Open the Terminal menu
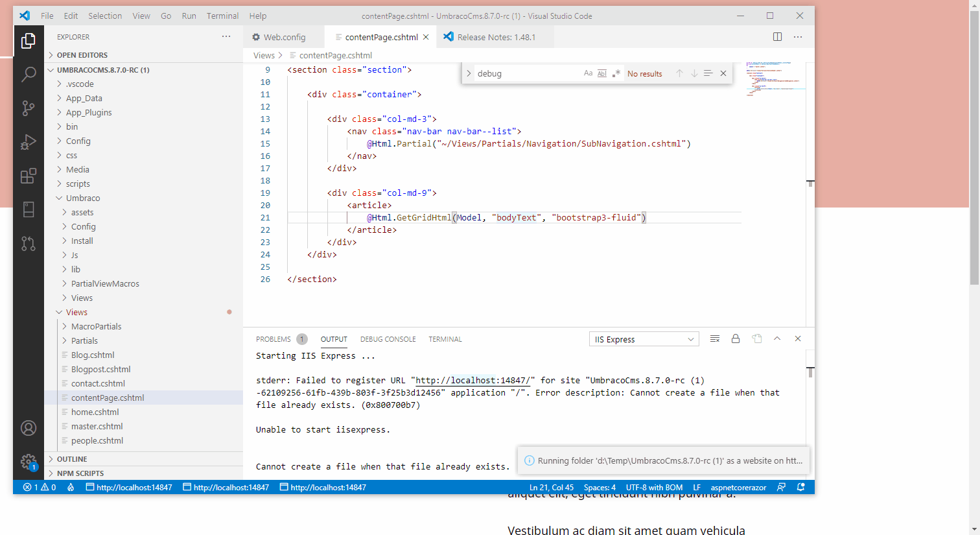This screenshot has height=535, width=980. [222, 16]
